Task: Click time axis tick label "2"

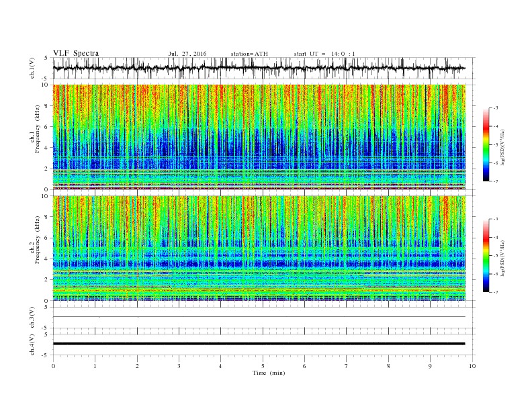Action: pyautogui.click(x=137, y=366)
